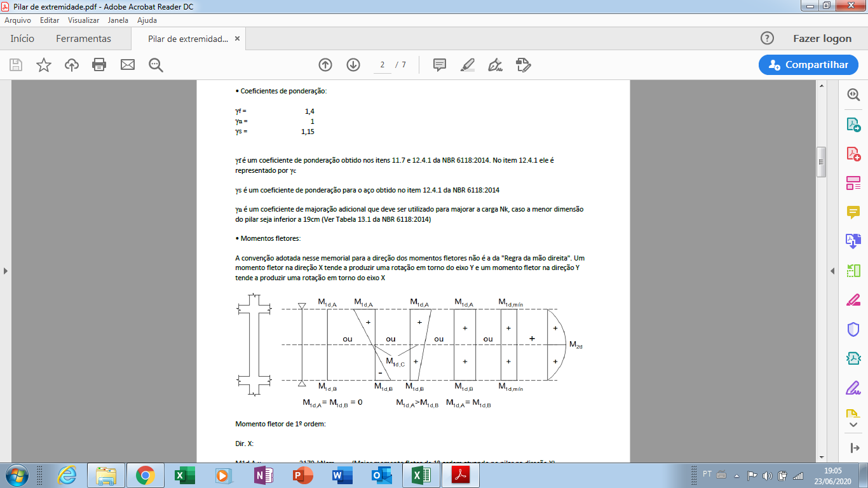Screen dimensions: 868x488
Task: Open the Ajuda menu
Action: point(147,20)
